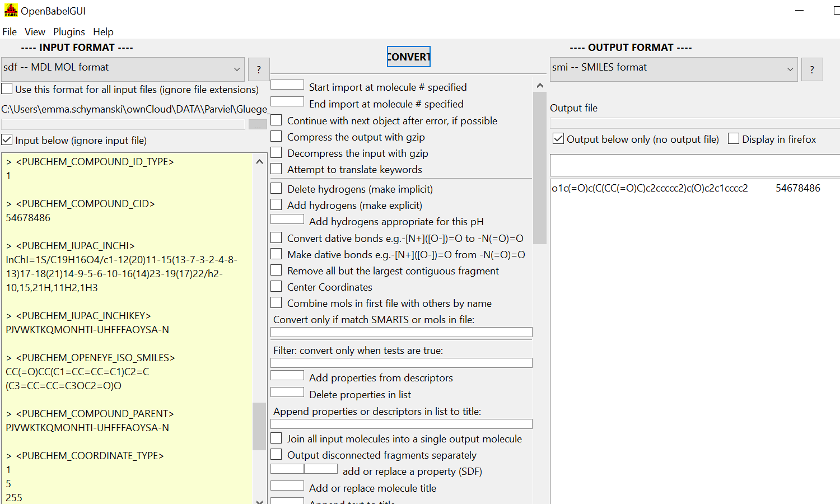Open output format info question mark button

[812, 69]
